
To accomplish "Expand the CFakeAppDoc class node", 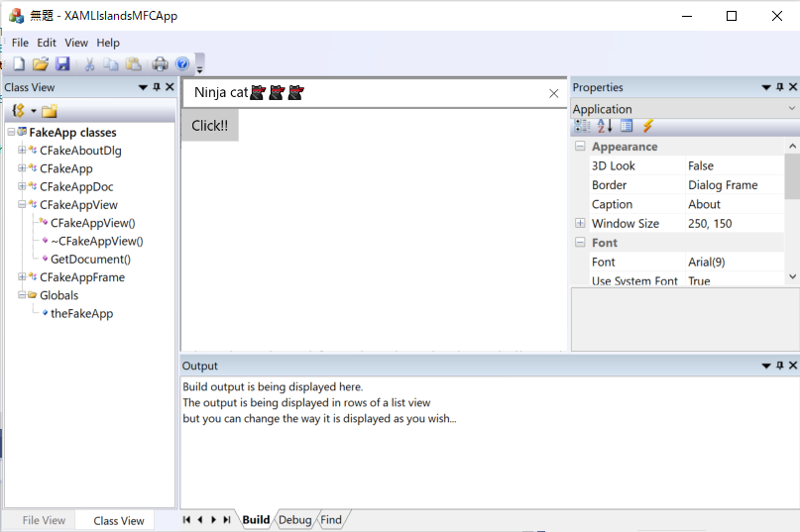I will (22, 186).
